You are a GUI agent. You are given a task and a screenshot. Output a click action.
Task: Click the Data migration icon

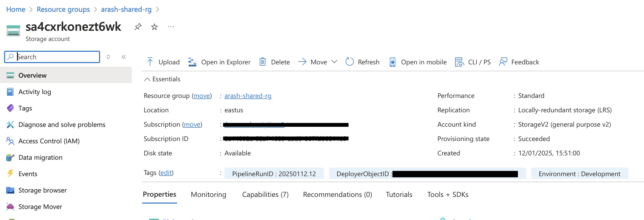(10, 157)
